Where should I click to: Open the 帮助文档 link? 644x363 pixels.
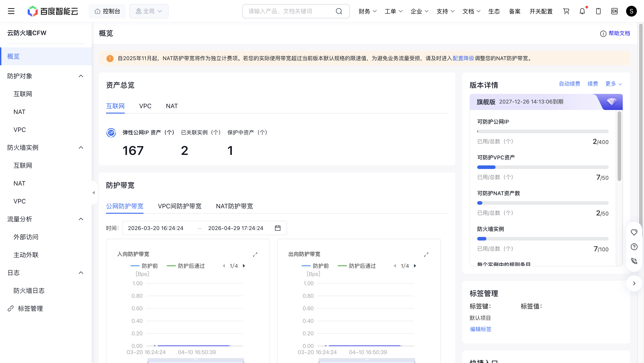pyautogui.click(x=619, y=33)
